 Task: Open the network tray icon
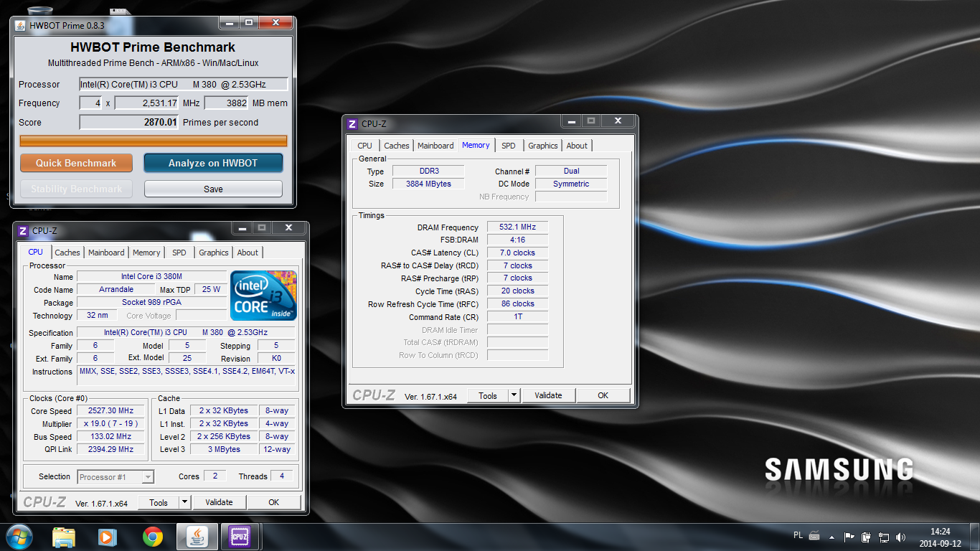point(884,537)
